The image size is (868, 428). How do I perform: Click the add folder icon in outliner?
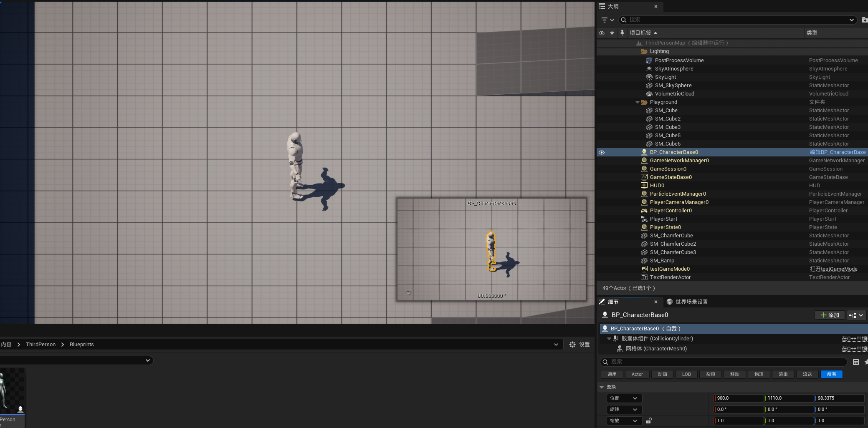pos(865,20)
